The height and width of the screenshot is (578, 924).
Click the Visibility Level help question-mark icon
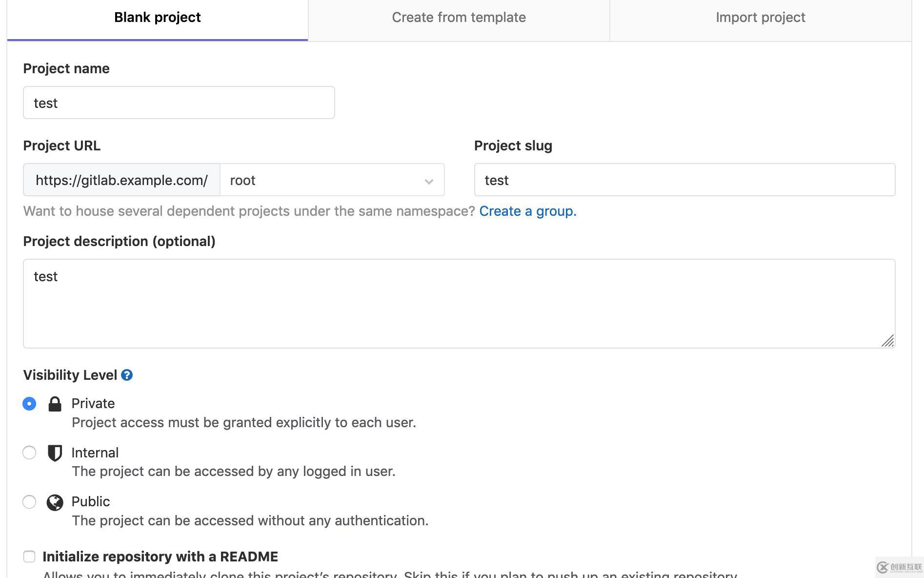point(127,375)
